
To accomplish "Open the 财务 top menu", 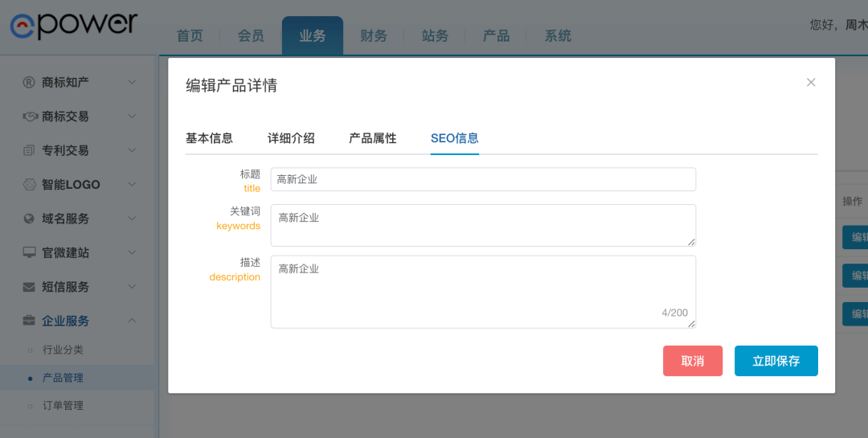I will pos(374,36).
